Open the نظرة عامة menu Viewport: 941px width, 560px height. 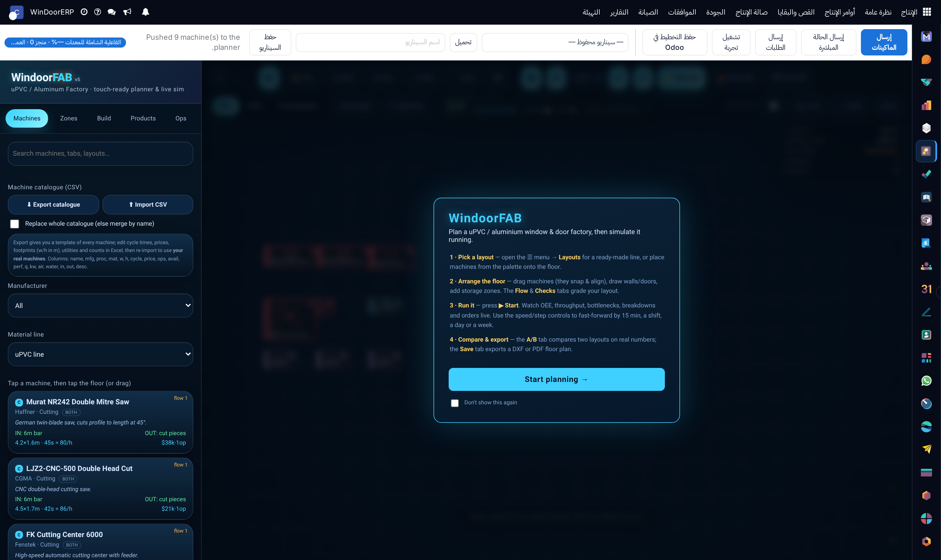878,12
